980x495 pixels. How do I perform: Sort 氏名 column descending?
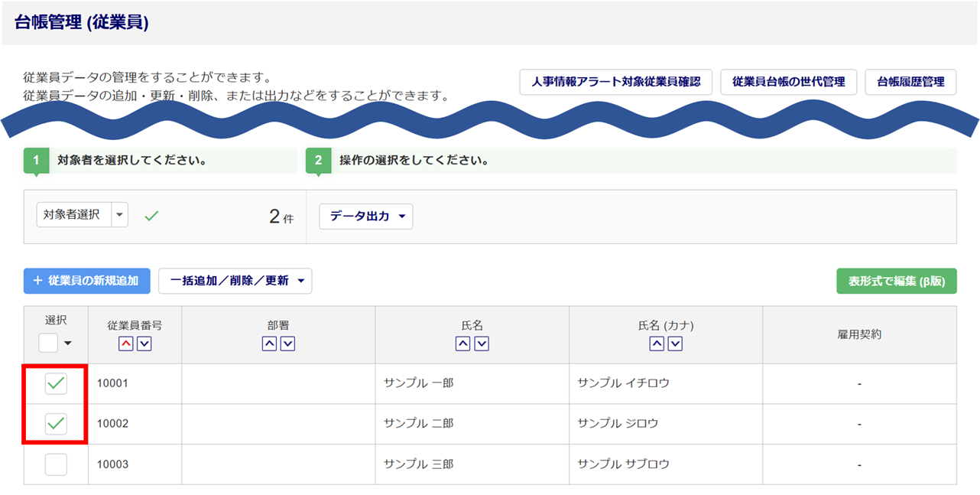coord(482,344)
